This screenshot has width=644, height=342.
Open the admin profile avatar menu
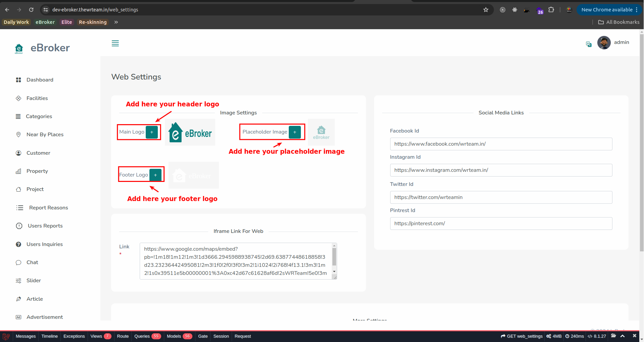[604, 43]
